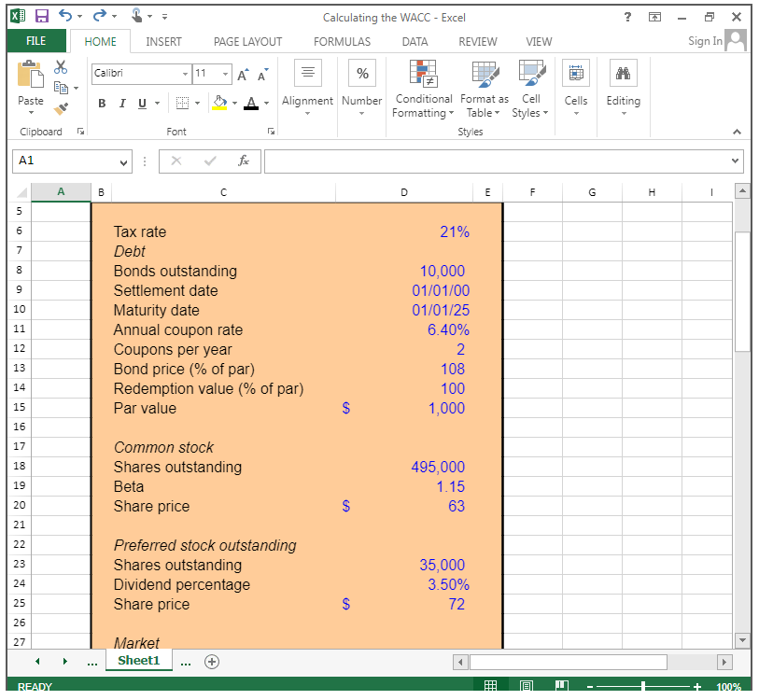Screen dimensions: 759x700
Task: Switch to Page Layout view in status bar
Action: click(527, 685)
